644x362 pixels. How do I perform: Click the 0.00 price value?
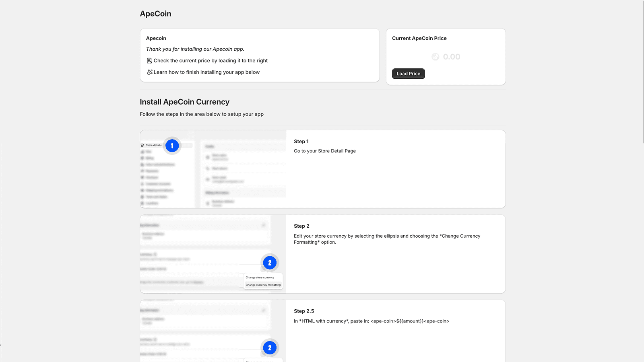452,57
